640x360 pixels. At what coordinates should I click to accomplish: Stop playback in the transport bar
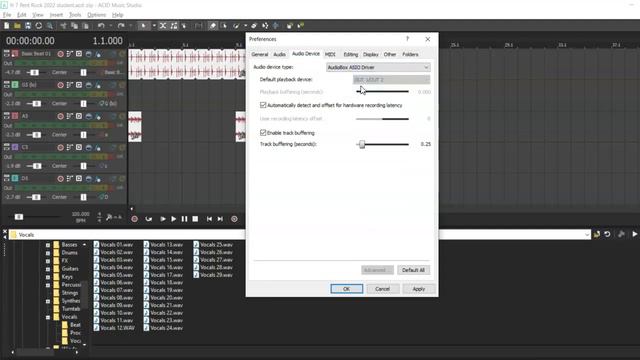[195, 219]
